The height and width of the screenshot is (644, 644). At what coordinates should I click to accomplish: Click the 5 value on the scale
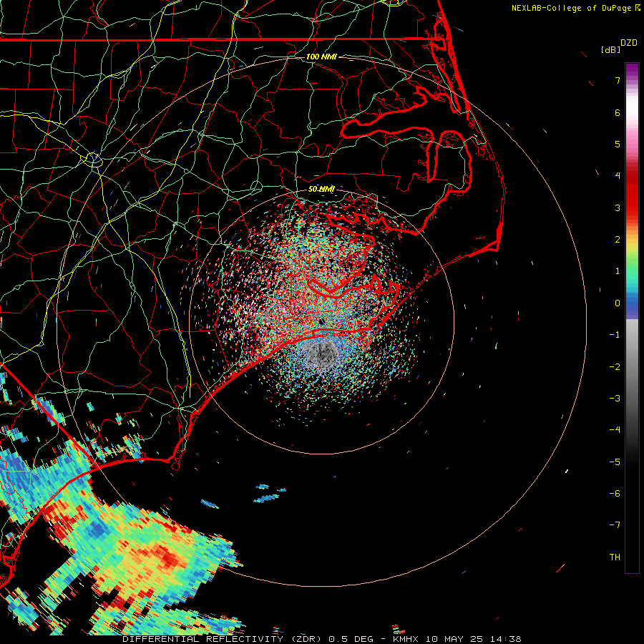[618, 144]
